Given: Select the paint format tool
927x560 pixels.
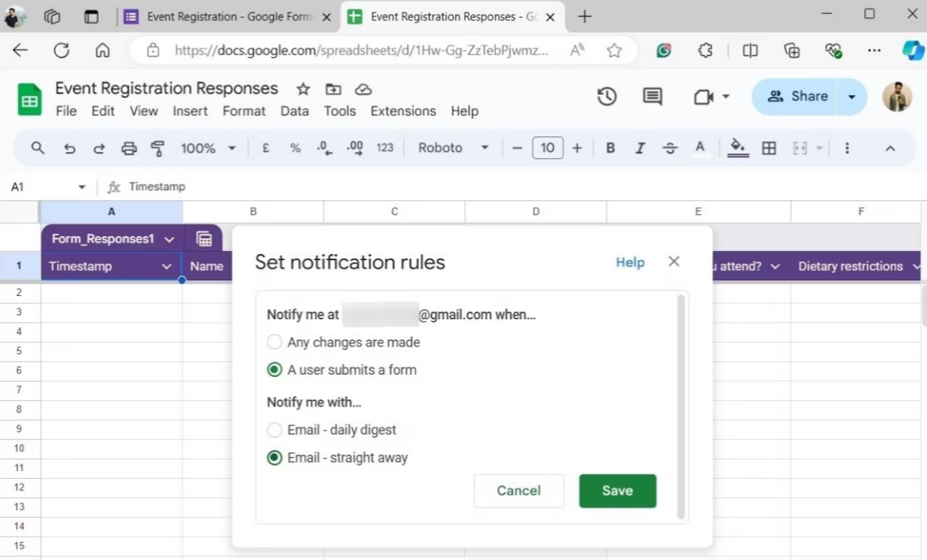Looking at the screenshot, I should coord(157,148).
